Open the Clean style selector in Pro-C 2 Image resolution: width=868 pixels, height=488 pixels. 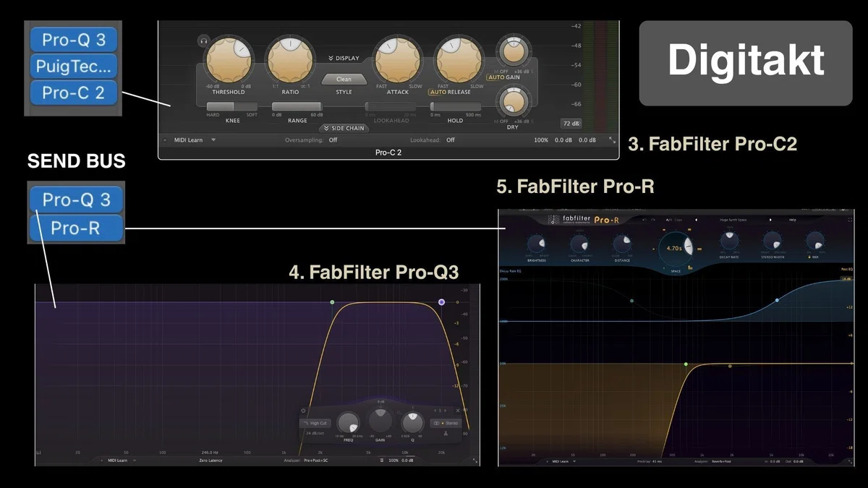344,79
